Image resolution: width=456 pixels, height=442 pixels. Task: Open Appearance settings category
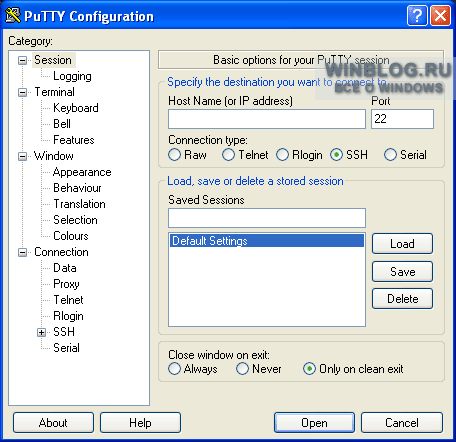pyautogui.click(x=82, y=172)
